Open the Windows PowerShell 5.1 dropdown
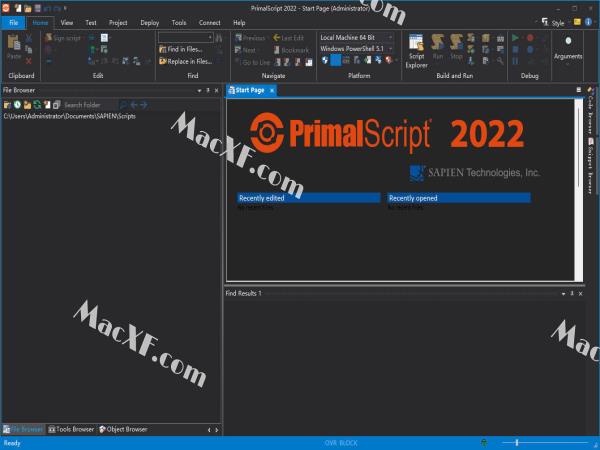Screen dimensions: 600x450 pyautogui.click(x=356, y=49)
